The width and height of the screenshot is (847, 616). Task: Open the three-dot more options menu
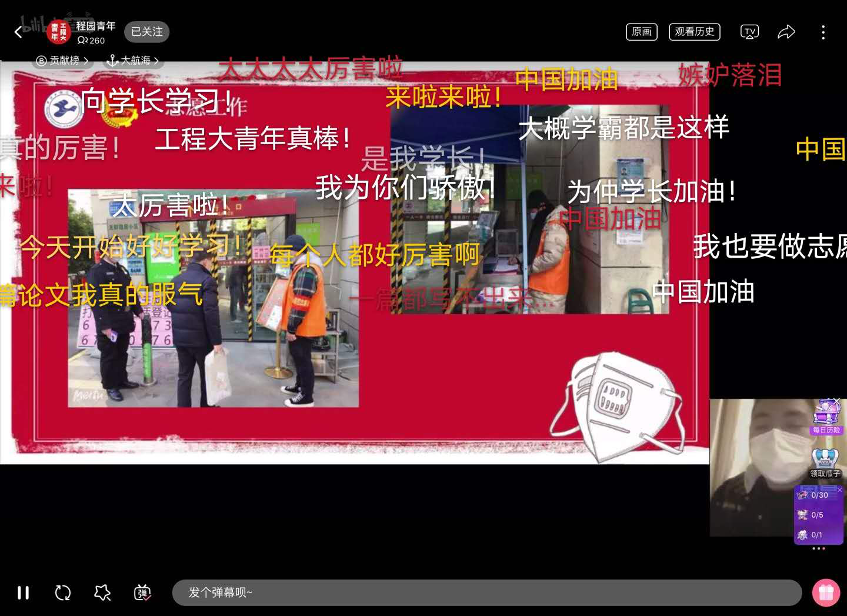(823, 32)
